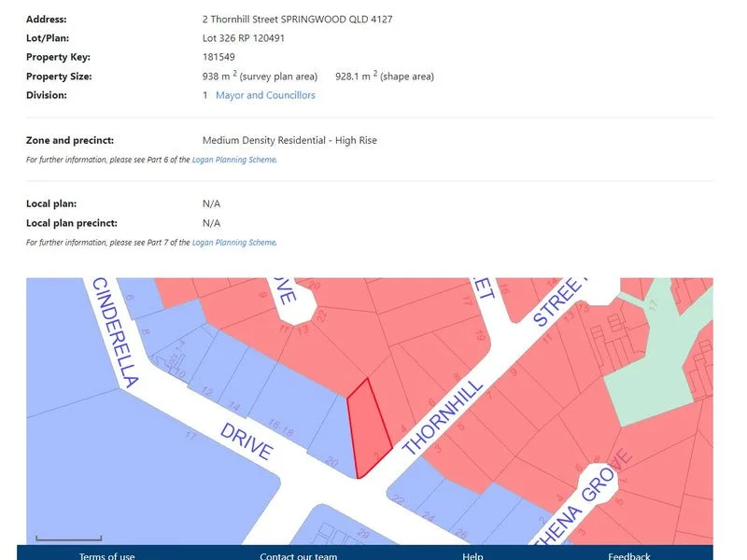Click the address value 2 Thornhill Street
The width and height of the screenshot is (747, 560).
click(297, 19)
